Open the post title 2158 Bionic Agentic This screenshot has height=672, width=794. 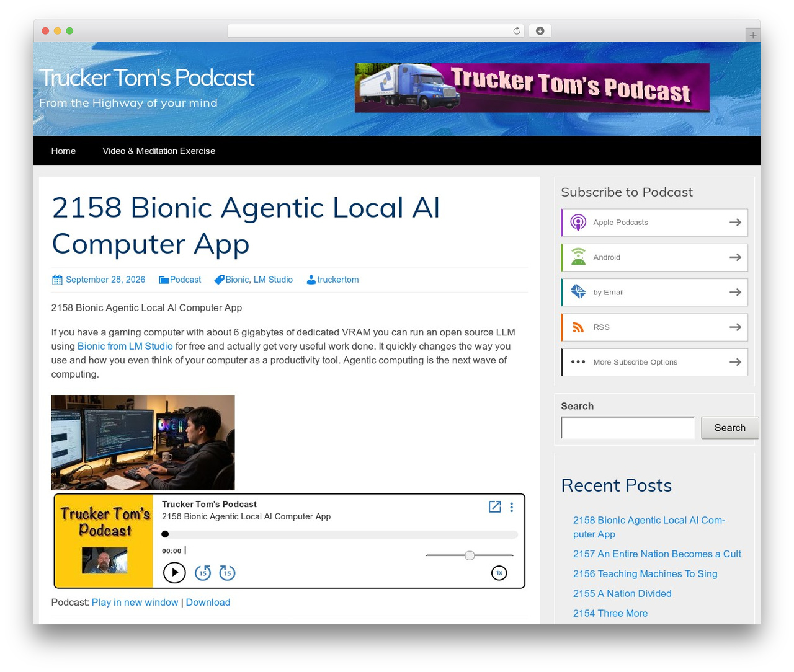tap(246, 225)
